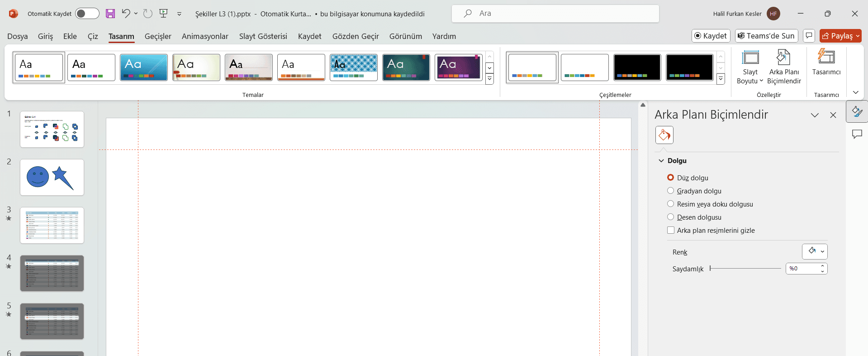Click the user avatar HF
This screenshot has width=868, height=356.
coord(773,14)
